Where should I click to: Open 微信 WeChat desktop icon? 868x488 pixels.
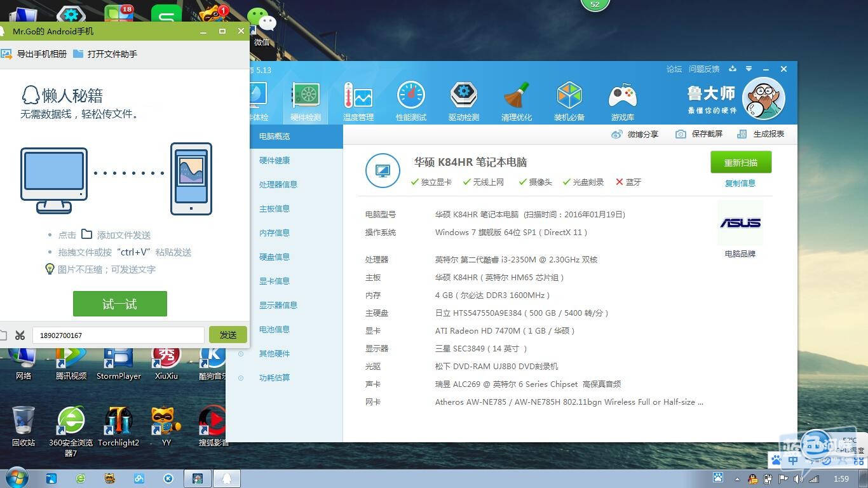coord(262,25)
